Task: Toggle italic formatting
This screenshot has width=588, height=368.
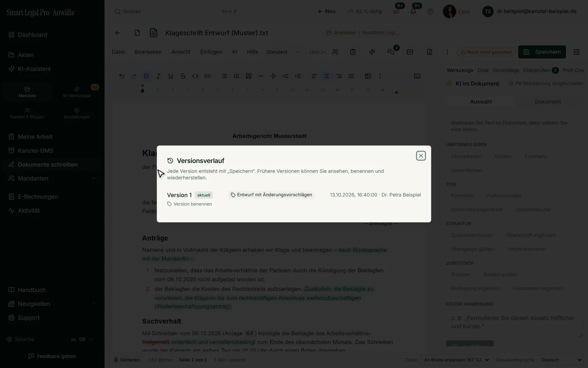Action: pyautogui.click(x=158, y=76)
